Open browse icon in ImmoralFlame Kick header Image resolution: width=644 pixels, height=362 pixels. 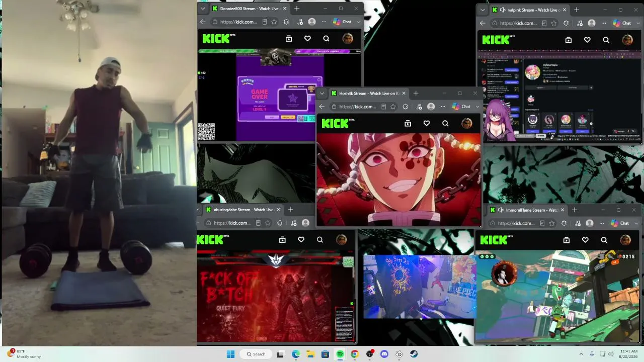(567, 240)
